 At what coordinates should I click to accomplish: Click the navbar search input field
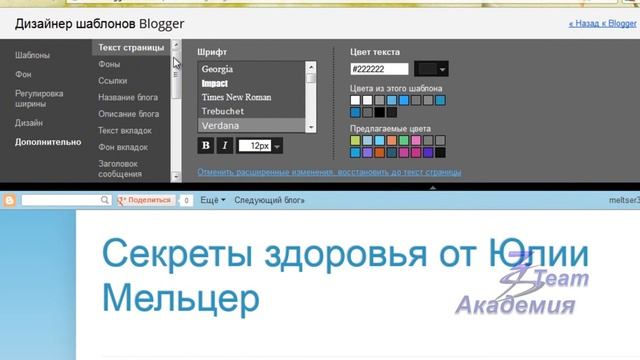[x=61, y=200]
